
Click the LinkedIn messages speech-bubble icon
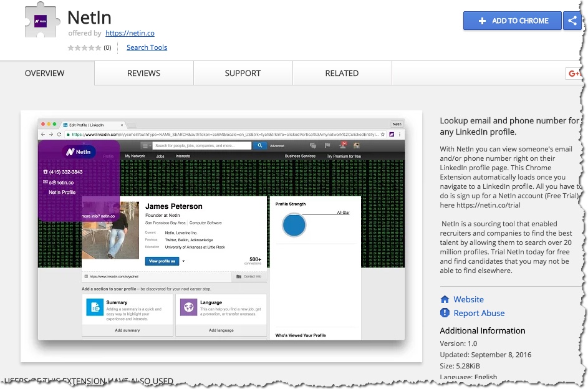click(313, 145)
